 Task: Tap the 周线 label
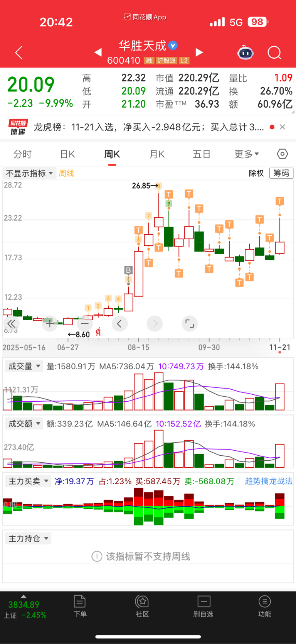pyautogui.click(x=66, y=173)
